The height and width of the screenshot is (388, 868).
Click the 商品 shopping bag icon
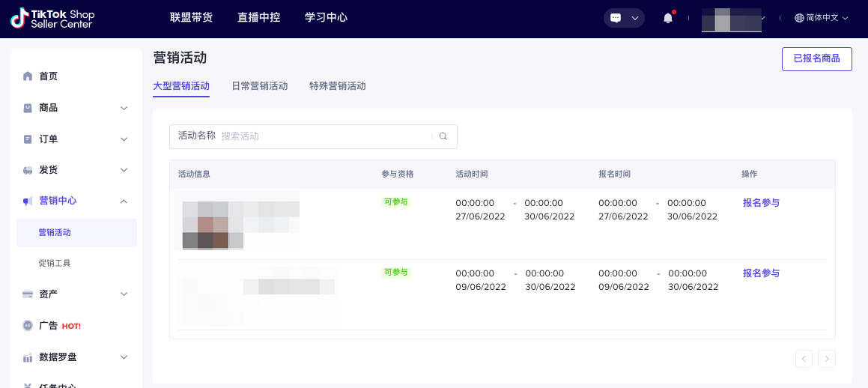pos(28,108)
